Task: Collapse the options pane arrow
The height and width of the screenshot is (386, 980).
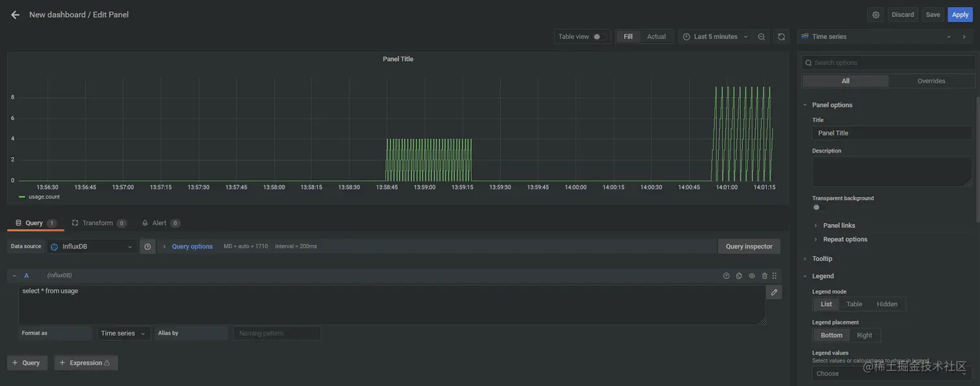Action: (964, 37)
